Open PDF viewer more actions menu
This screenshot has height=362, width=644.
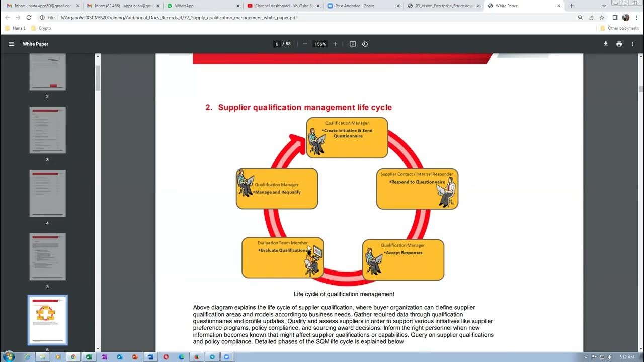[633, 44]
